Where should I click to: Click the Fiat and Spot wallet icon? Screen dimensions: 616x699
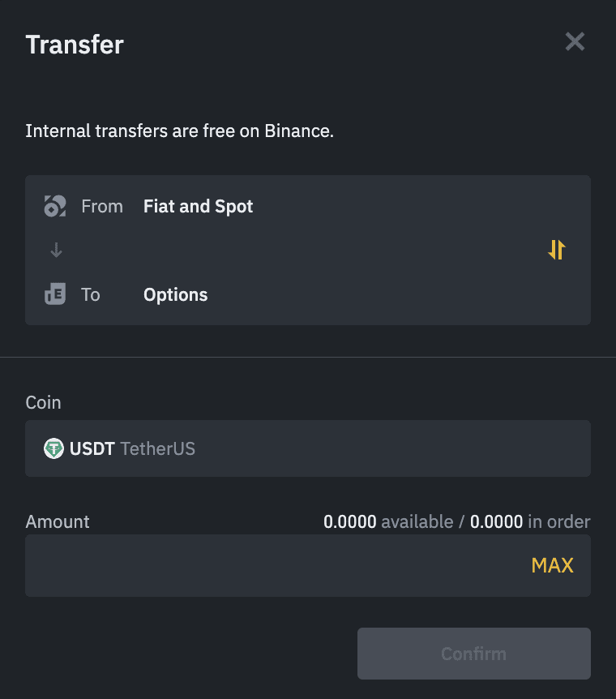(54, 206)
